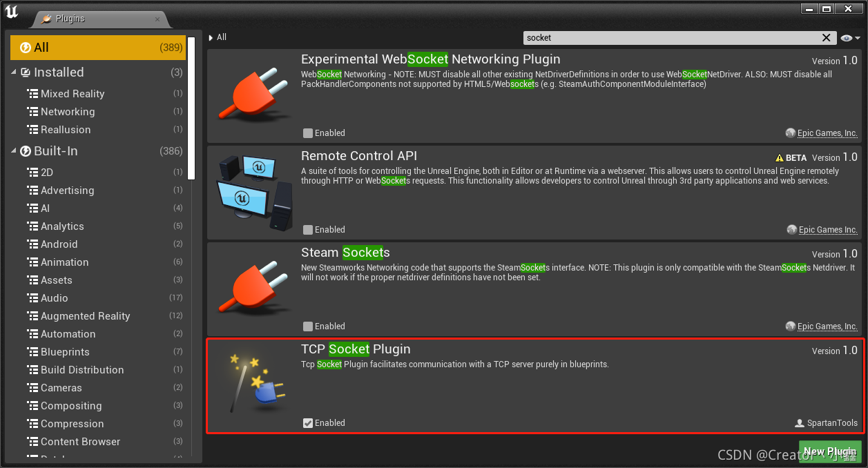Enable the Steam Sockets plugin checkbox
868x468 pixels.
(308, 326)
